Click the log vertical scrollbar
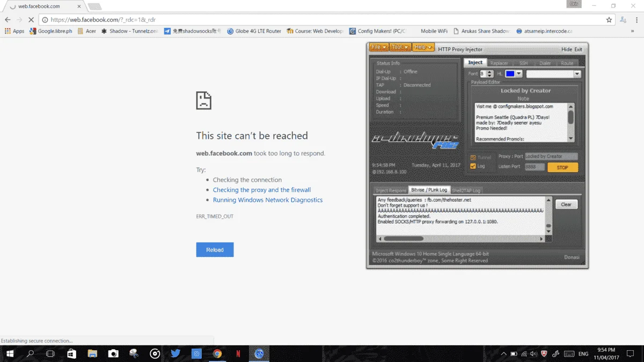 point(548,216)
